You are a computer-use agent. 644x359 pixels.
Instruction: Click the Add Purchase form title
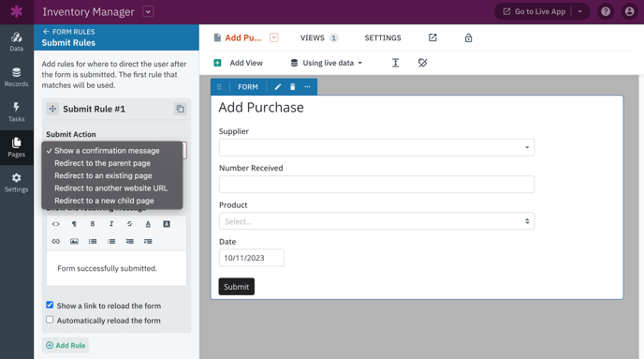[x=261, y=108]
